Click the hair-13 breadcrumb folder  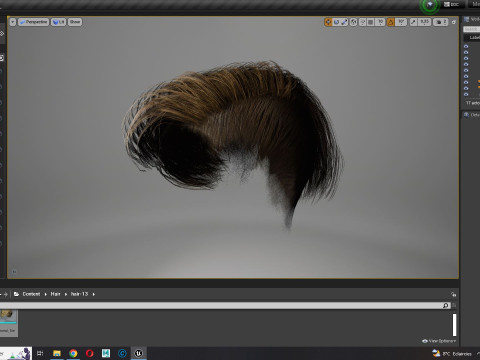point(79,294)
